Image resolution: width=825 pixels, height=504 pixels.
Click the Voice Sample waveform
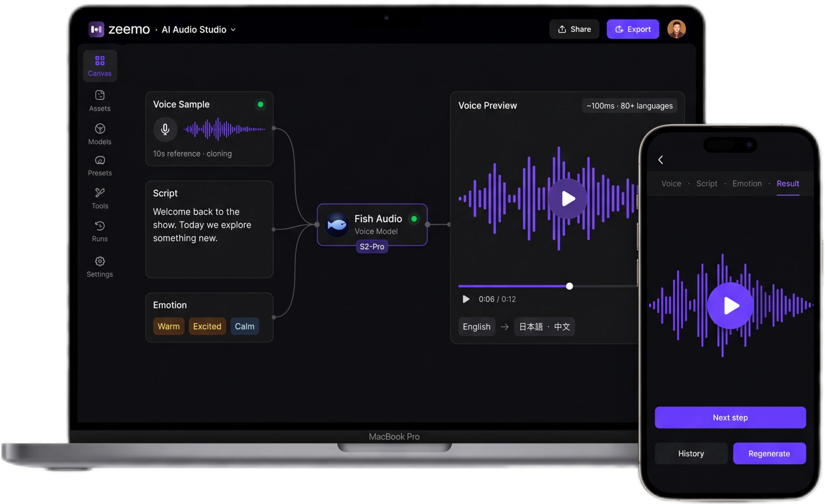224,129
